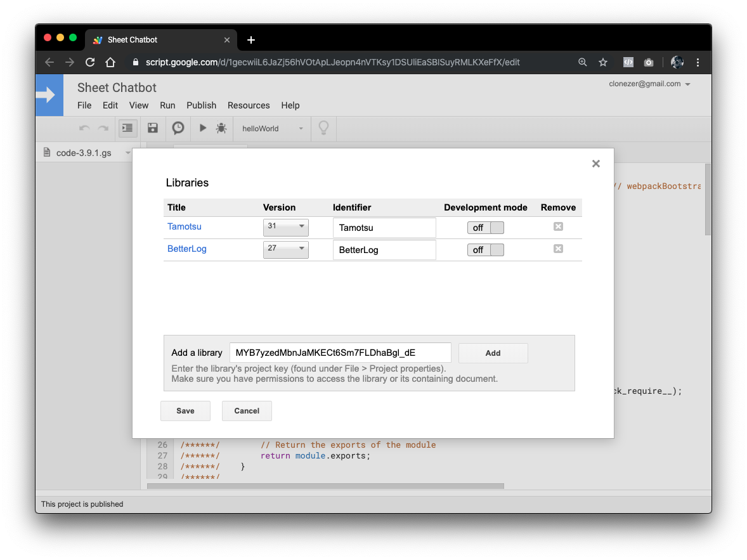Open the helloWorld function dropdown
The width and height of the screenshot is (747, 560).
point(272,129)
